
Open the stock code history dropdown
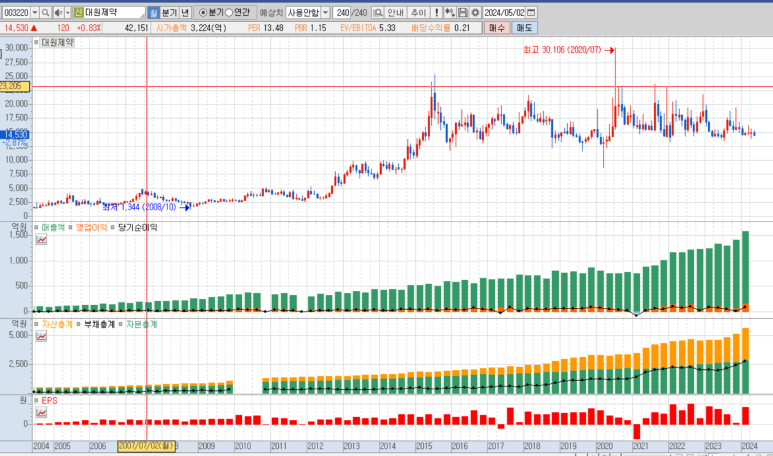(x=35, y=12)
